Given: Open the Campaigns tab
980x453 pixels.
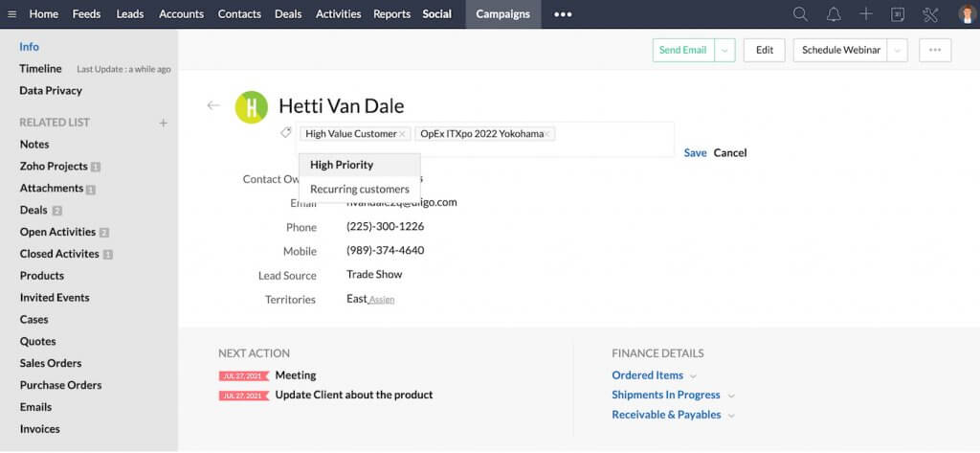Looking at the screenshot, I should pos(503,14).
